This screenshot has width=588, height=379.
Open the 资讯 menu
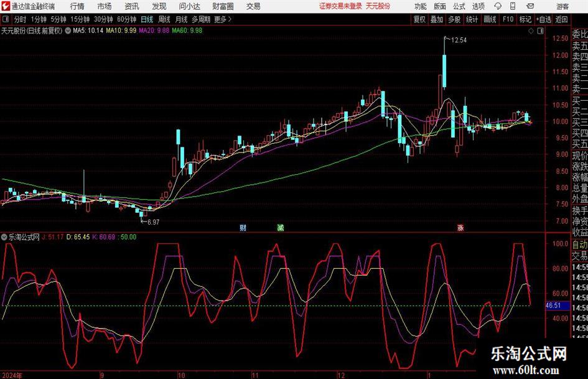pos(132,6)
